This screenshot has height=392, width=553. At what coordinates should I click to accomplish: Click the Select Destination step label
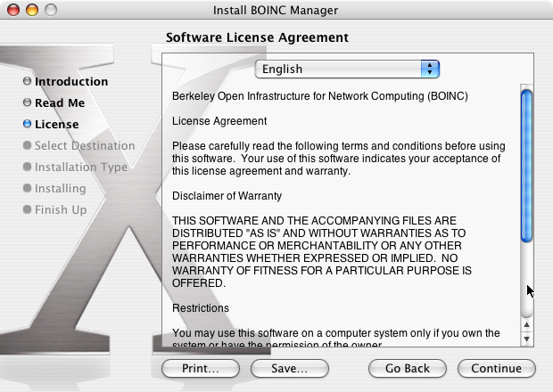[x=85, y=145]
